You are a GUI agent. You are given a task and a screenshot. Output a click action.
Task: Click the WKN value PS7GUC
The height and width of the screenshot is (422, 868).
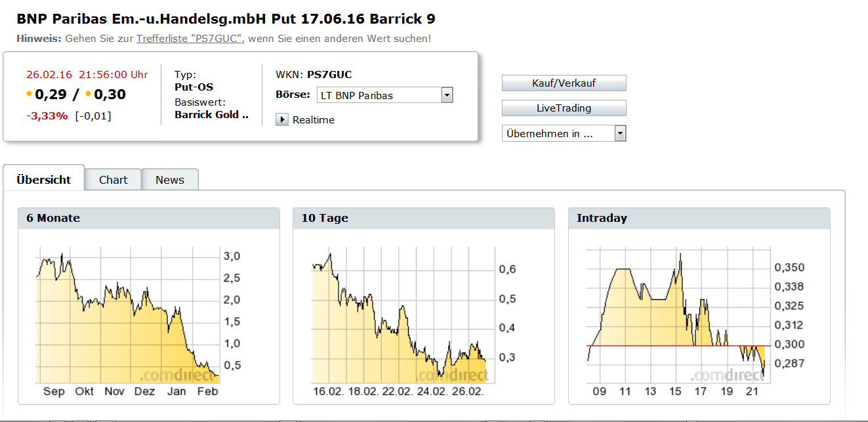click(329, 75)
